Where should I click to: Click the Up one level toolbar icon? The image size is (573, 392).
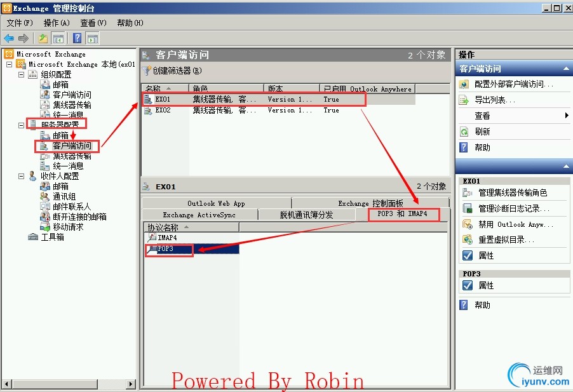point(43,38)
